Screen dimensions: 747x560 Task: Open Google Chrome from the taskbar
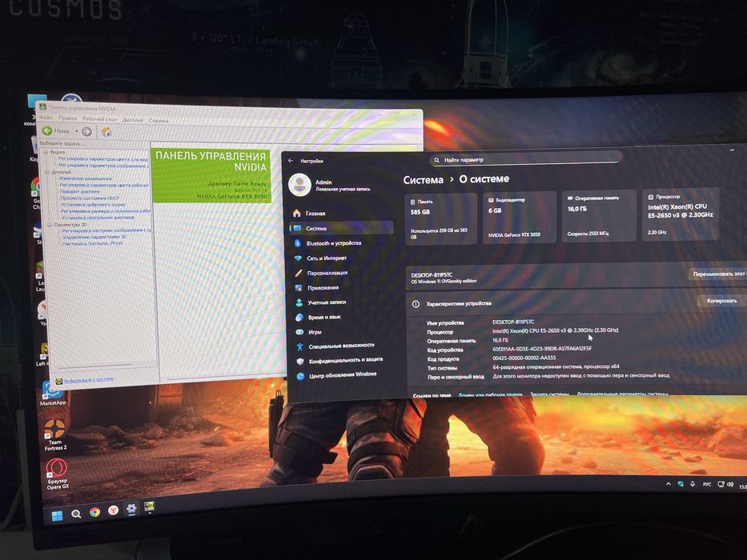(94, 512)
